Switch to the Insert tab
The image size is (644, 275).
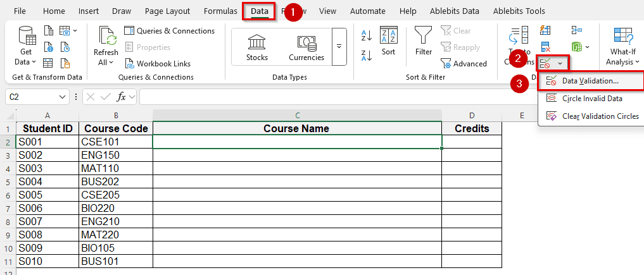click(x=88, y=11)
